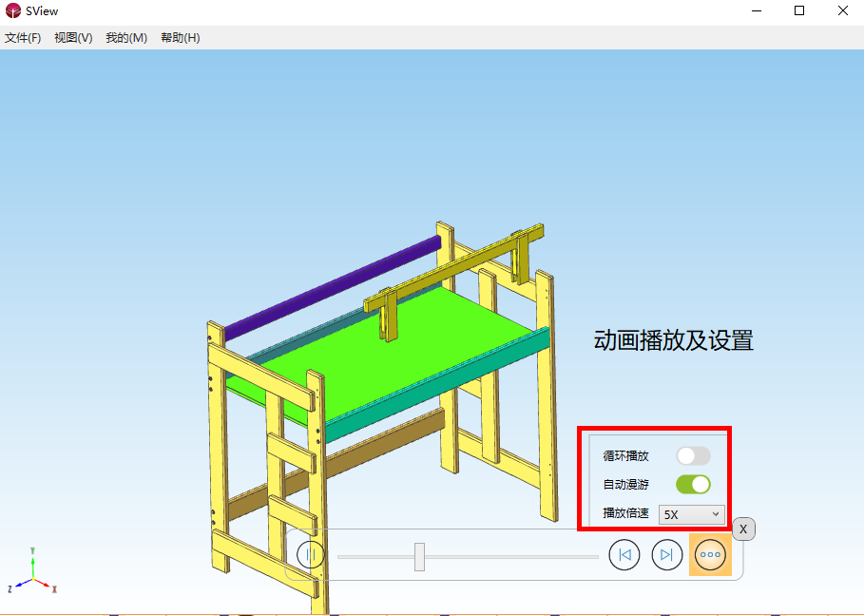Click the 播放倍速 label

(x=626, y=513)
